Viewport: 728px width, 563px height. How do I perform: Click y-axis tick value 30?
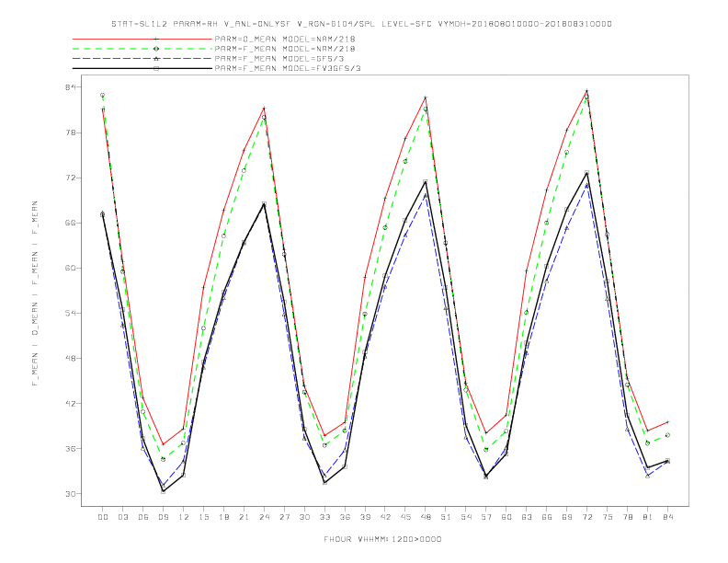click(71, 493)
